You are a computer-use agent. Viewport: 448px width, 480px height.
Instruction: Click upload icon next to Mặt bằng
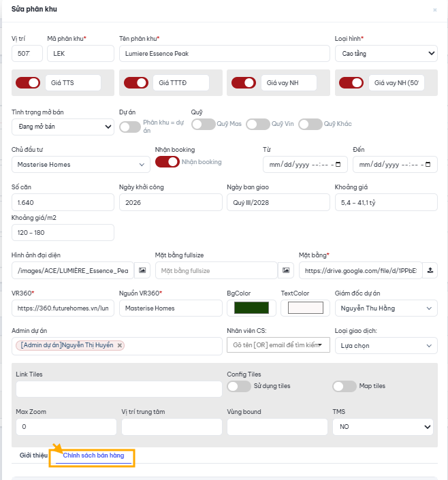430,270
